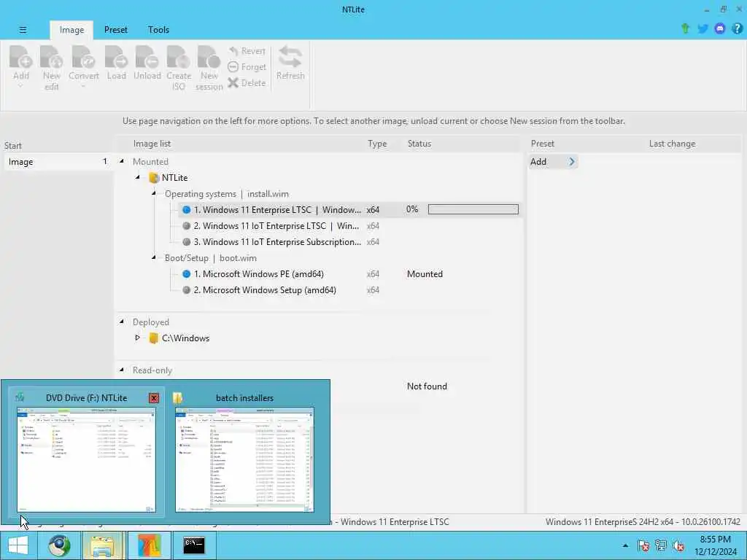747x560 pixels.
Task: Open DVD Drive (F:) NTLite window thumbnail
Action: click(86, 460)
